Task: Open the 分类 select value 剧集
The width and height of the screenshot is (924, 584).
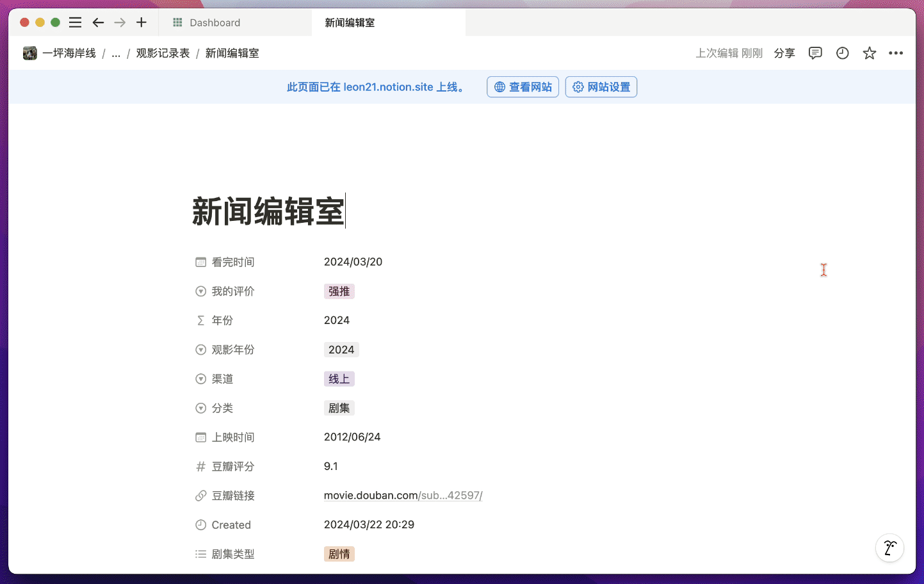Action: coord(339,408)
